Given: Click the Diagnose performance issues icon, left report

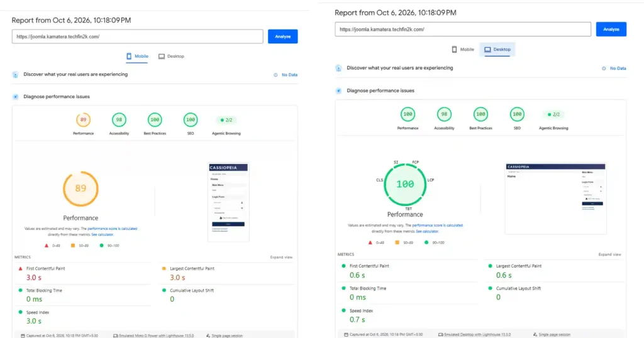Looking at the screenshot, I should pos(15,97).
